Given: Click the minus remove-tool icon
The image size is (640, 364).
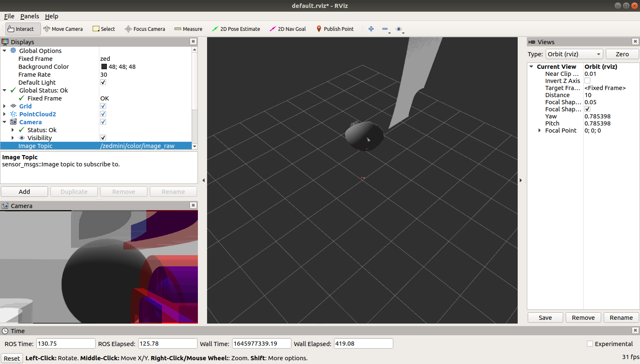Looking at the screenshot, I should (x=385, y=29).
